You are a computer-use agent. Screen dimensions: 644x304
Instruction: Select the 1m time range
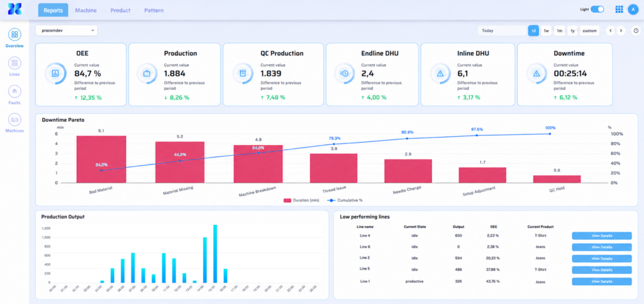[x=559, y=31]
